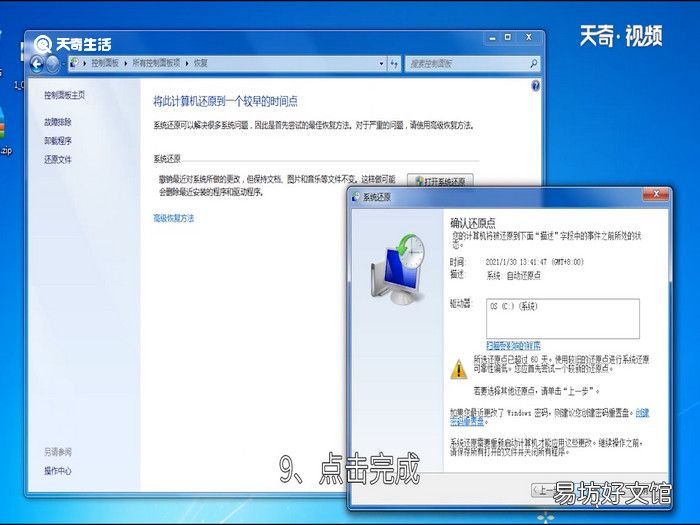This screenshot has height=525, width=700.
Task: Open the address bar history dropdown arrow
Action: tap(381, 64)
